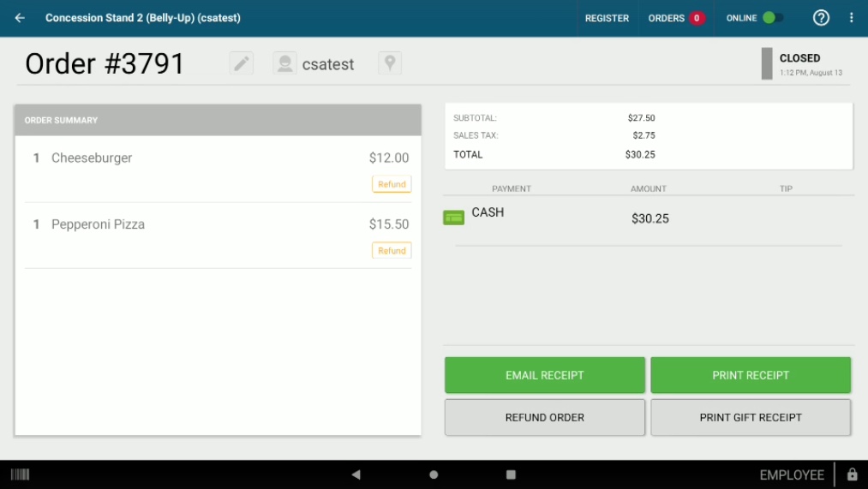Click the Print Gift Receipt button
Image resolution: width=868 pixels, height=489 pixels.
click(x=751, y=418)
